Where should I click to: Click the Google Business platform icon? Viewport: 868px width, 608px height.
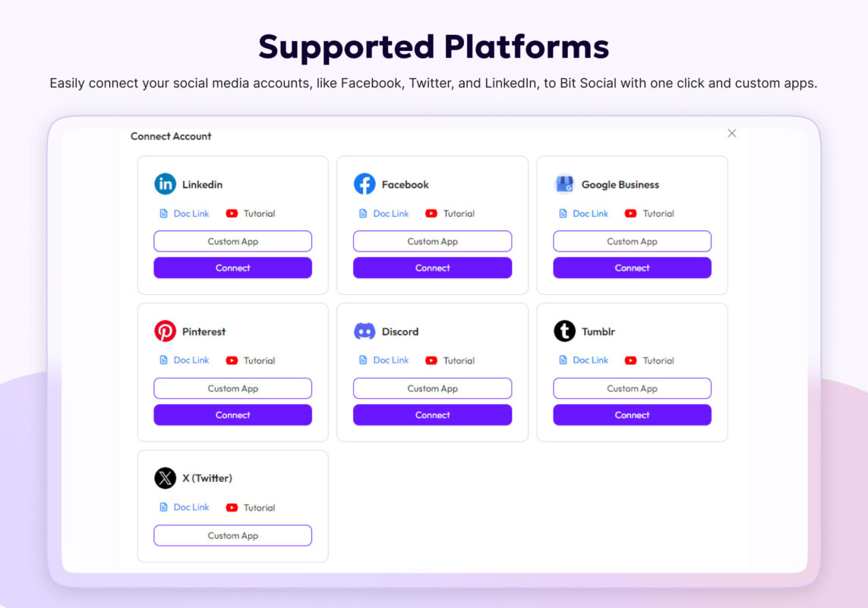click(565, 183)
